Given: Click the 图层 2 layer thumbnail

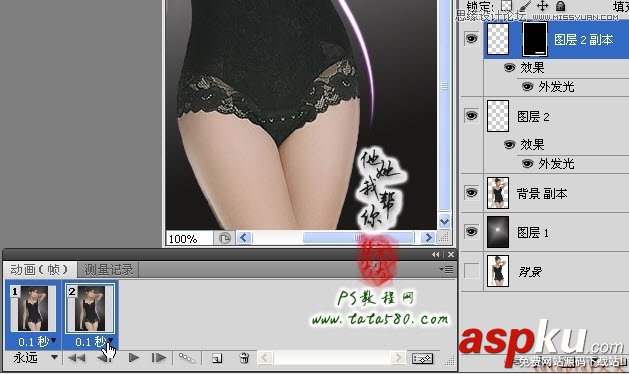Looking at the screenshot, I should 498,116.
